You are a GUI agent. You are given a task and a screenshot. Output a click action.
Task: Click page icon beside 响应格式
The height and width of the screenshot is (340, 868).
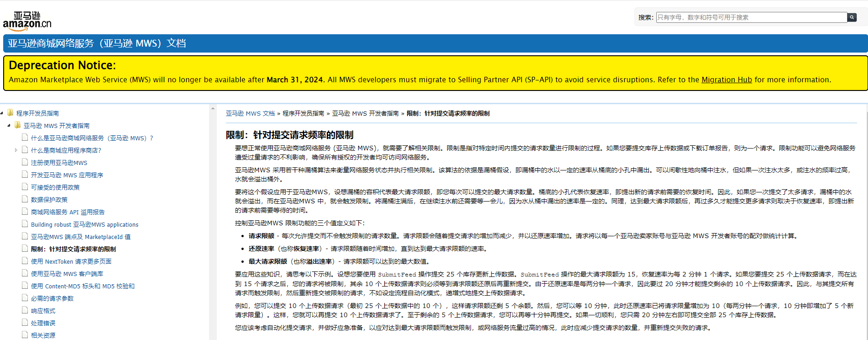25,310
